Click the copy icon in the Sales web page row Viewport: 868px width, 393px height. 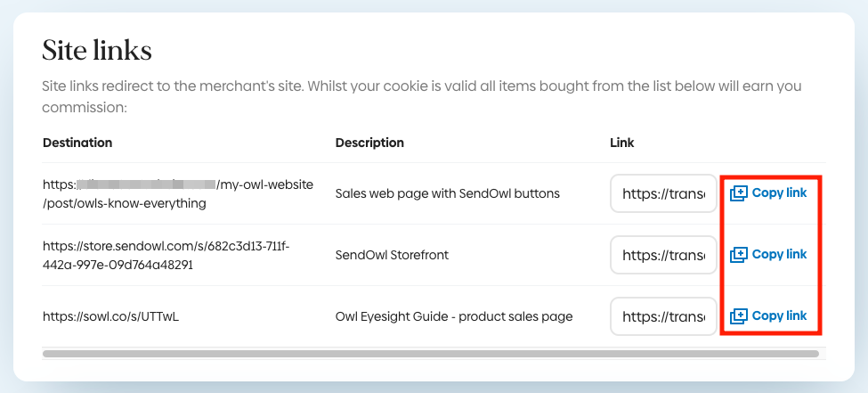(738, 193)
